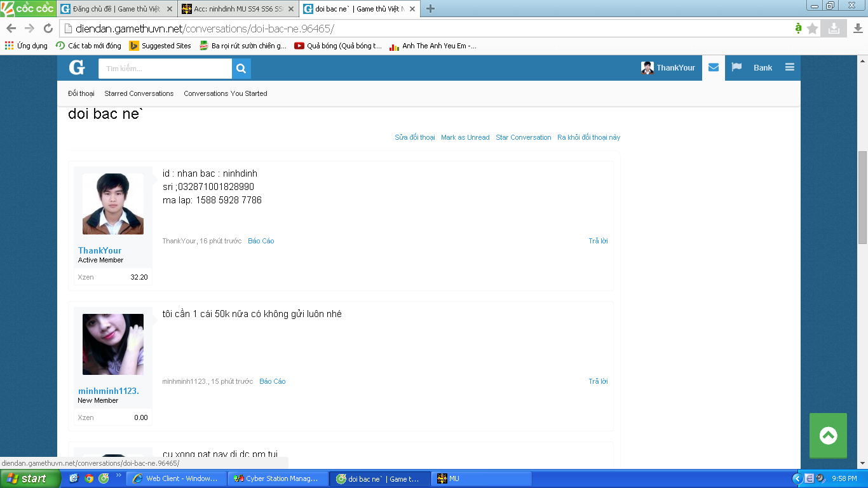Screen dimensions: 868x488
Task: Open Đối thoại navigation item
Action: pos(81,93)
